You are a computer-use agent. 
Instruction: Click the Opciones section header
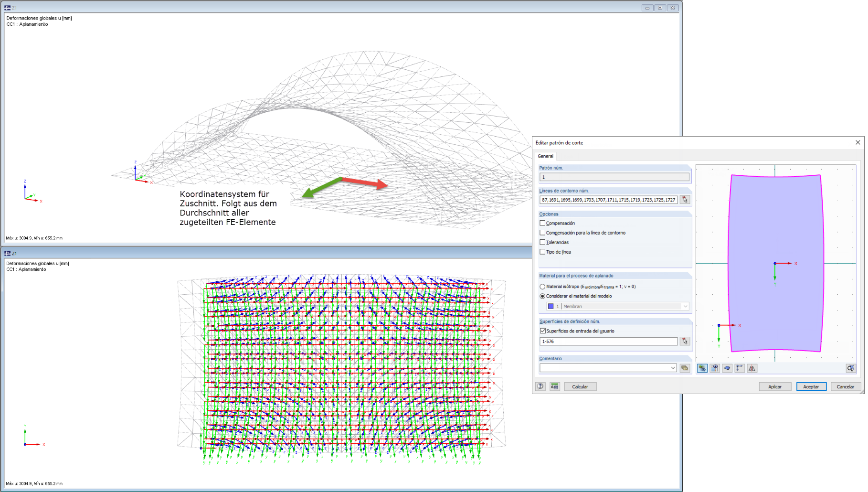coord(615,214)
